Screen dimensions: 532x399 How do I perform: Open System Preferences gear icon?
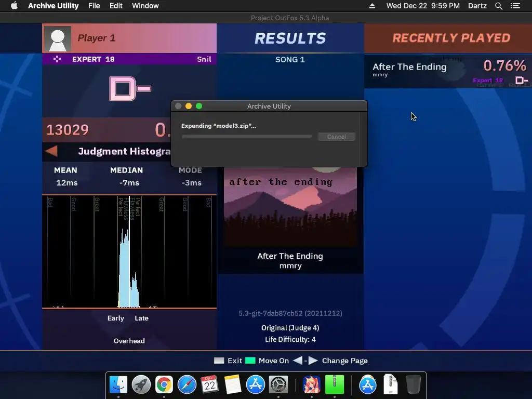pos(278,384)
